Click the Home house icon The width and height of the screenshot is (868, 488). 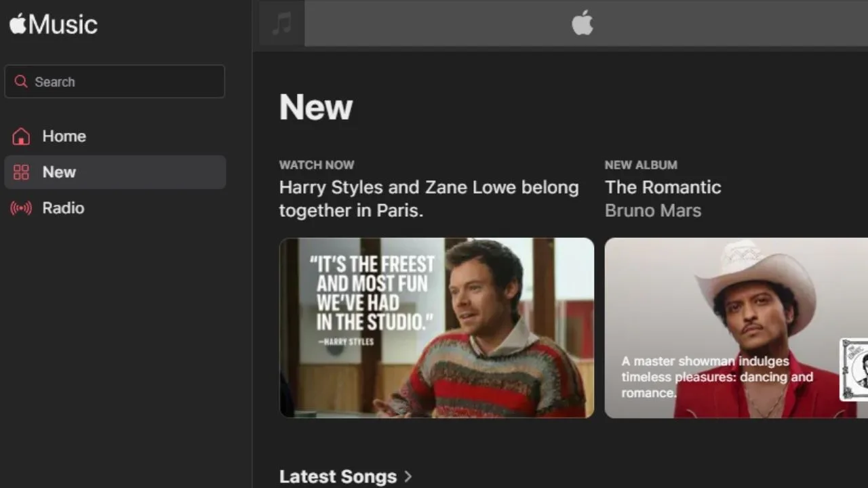(x=21, y=136)
